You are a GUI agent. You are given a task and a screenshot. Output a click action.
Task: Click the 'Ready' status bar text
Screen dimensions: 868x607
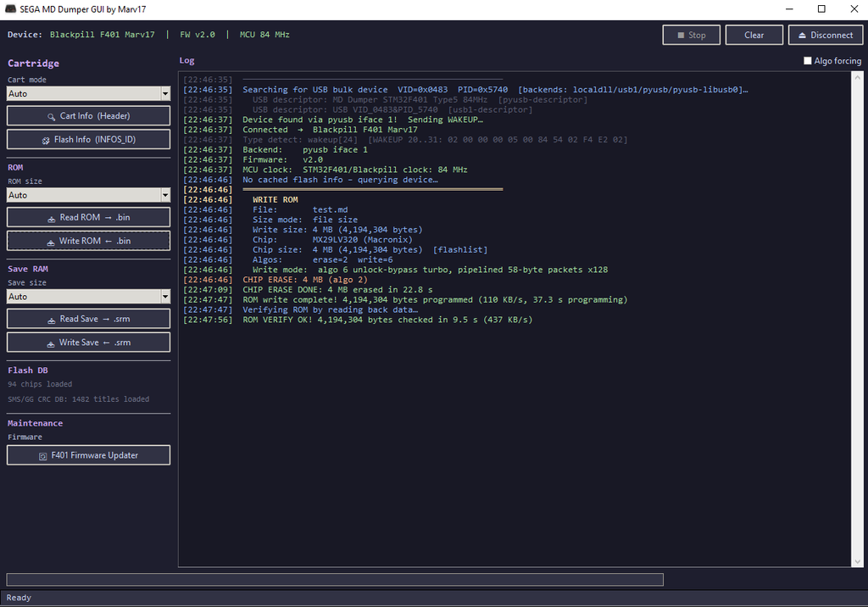[x=19, y=598]
